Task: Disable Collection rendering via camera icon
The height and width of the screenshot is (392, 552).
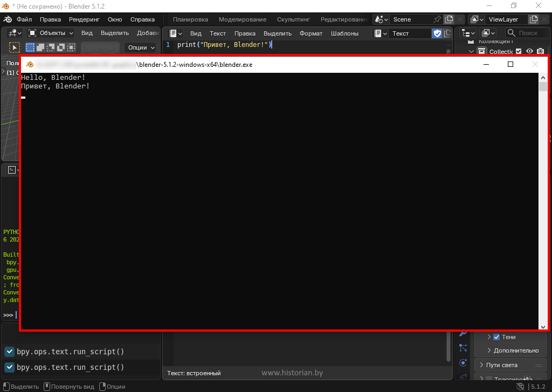Action: tap(540, 51)
